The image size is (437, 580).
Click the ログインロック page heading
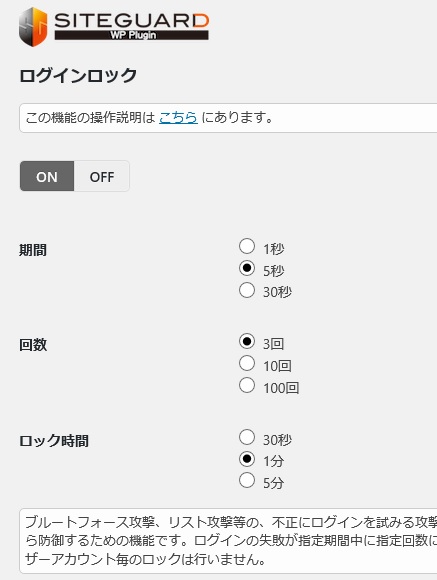78,76
